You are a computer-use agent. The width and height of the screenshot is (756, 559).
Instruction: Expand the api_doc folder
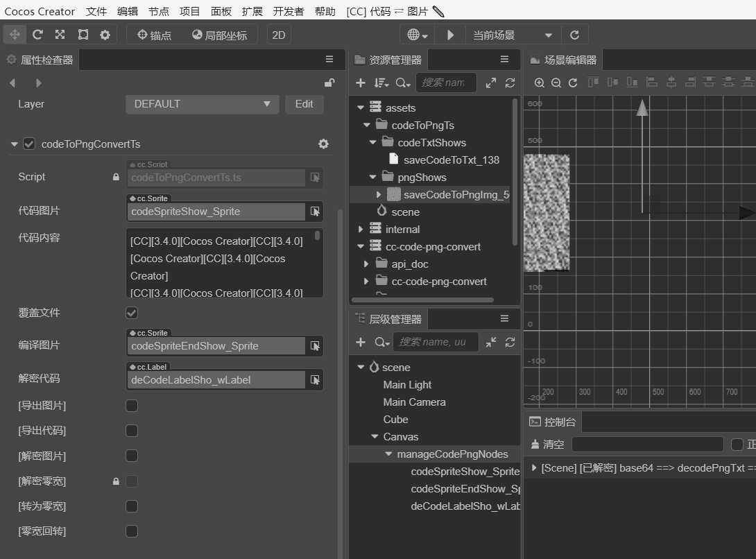tap(366, 264)
